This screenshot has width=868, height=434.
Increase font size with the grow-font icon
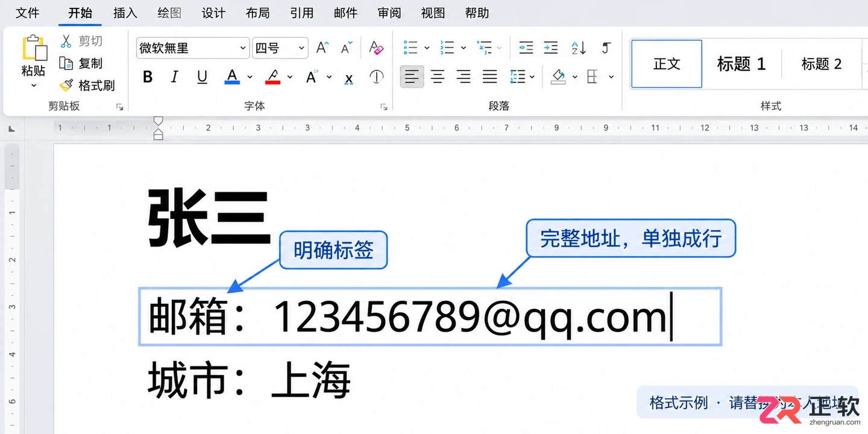point(322,48)
